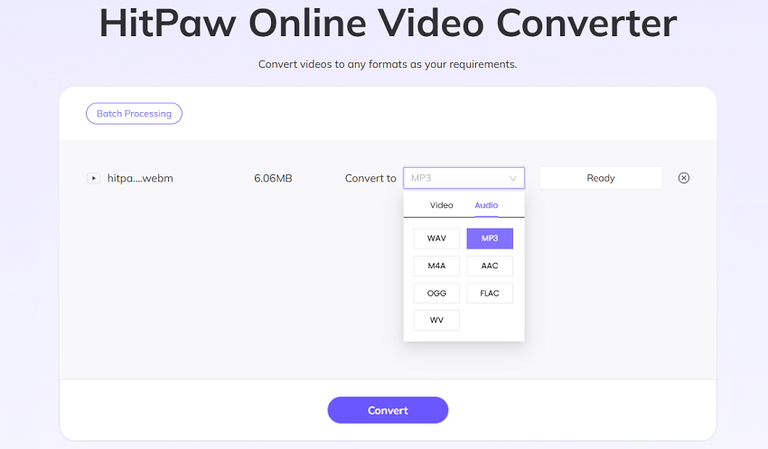
Task: Click the 'Convert videos to any formats' subtitle
Action: pos(387,64)
